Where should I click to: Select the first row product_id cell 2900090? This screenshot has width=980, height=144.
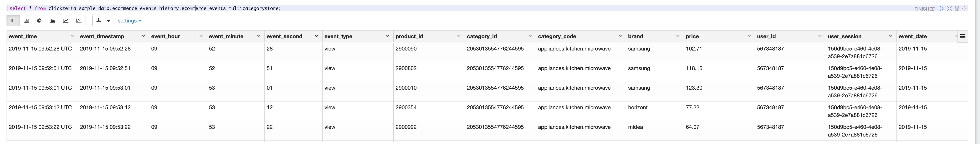pos(406,49)
